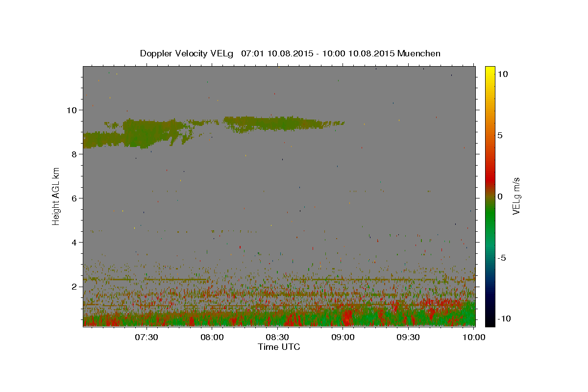588x392 pixels.
Task: Click the 10:00 time tick label
Action: (473, 337)
